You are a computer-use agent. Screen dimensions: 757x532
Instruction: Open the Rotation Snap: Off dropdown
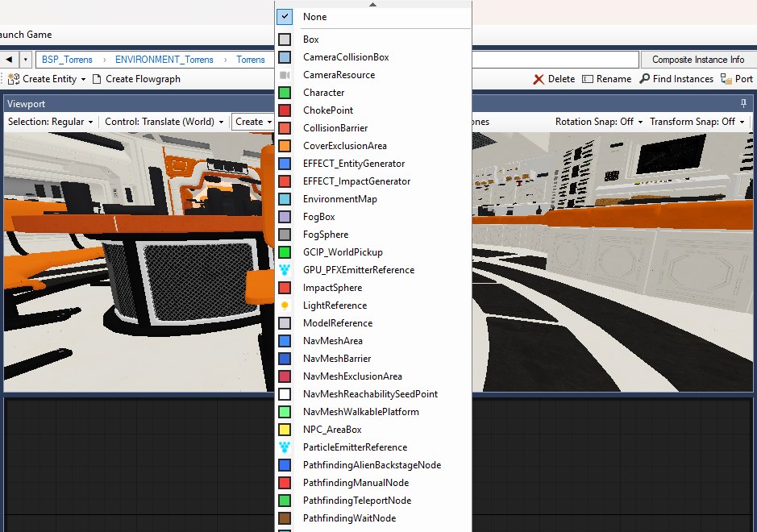point(599,122)
